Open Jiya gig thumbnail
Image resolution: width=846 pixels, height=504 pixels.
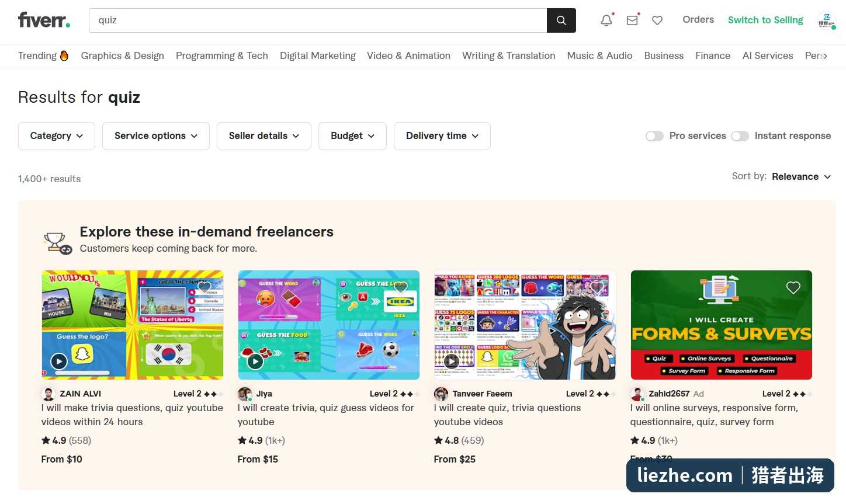pos(329,325)
